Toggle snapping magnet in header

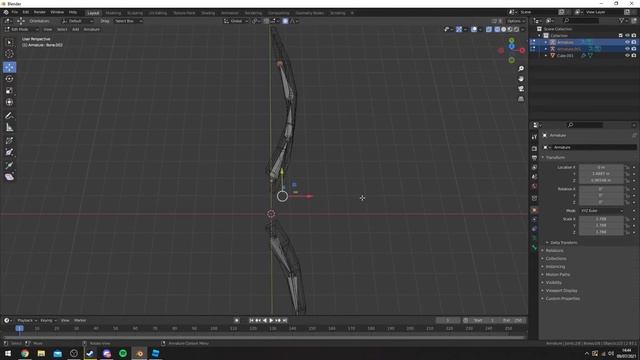point(267,21)
